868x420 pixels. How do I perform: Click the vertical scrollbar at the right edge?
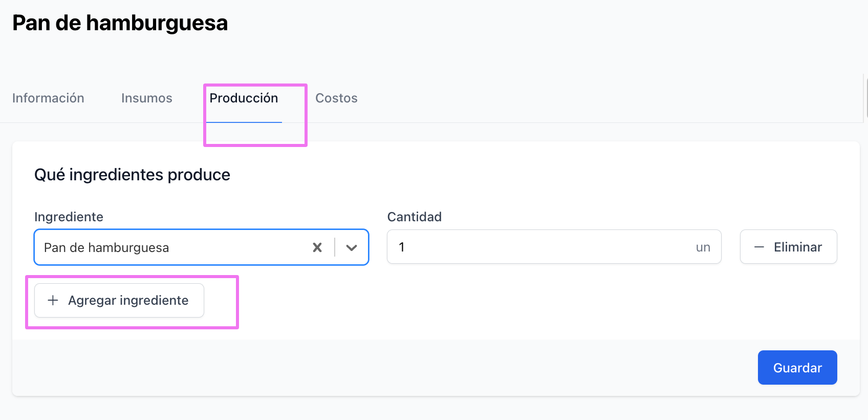tap(866, 97)
